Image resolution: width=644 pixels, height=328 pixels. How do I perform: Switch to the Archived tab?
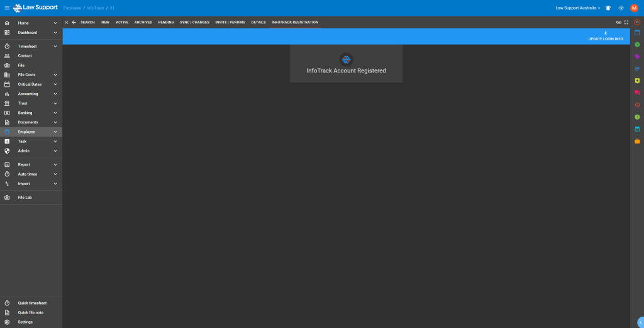143,22
